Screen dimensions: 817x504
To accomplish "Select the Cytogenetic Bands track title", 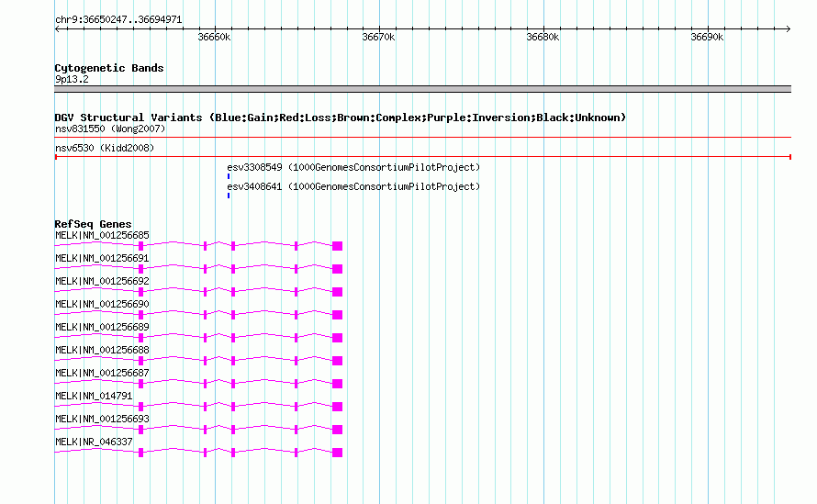I will coord(109,68).
